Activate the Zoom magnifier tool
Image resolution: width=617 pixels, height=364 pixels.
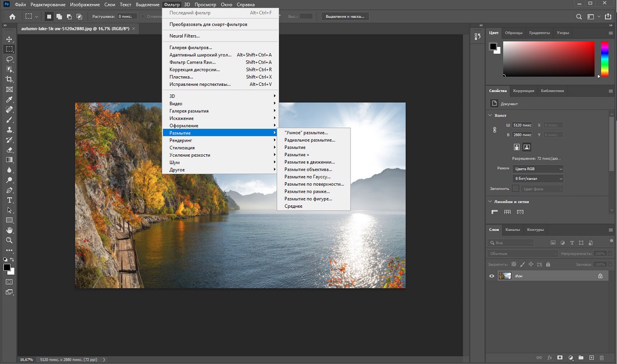click(9, 240)
